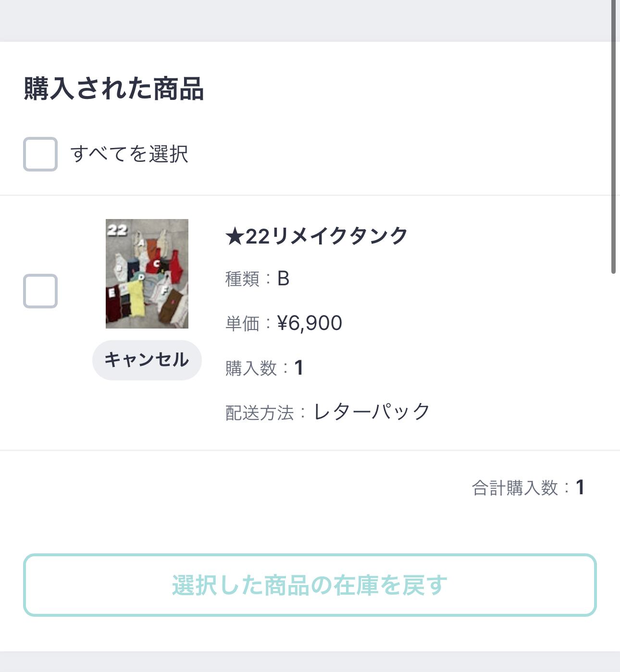Click the 合計購入数：1 total
The height and width of the screenshot is (672, 620).
[528, 488]
